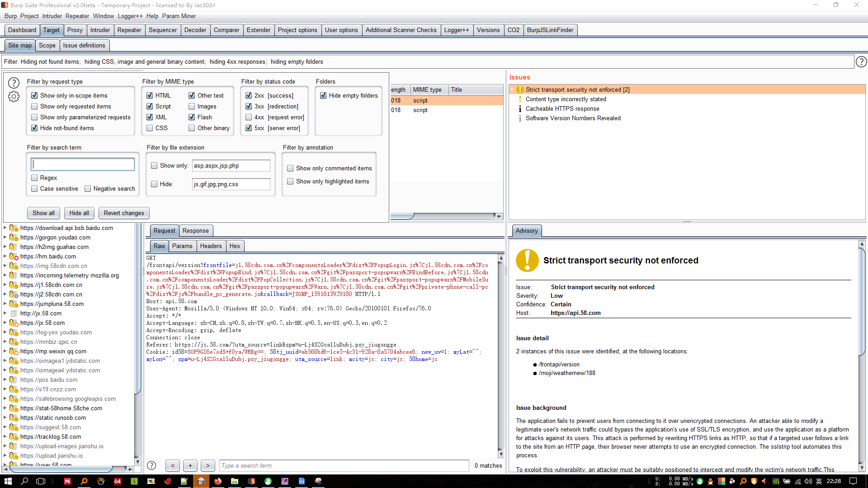Open the Proxy tab
Image resolution: width=868 pixels, height=488 pixels.
75,30
